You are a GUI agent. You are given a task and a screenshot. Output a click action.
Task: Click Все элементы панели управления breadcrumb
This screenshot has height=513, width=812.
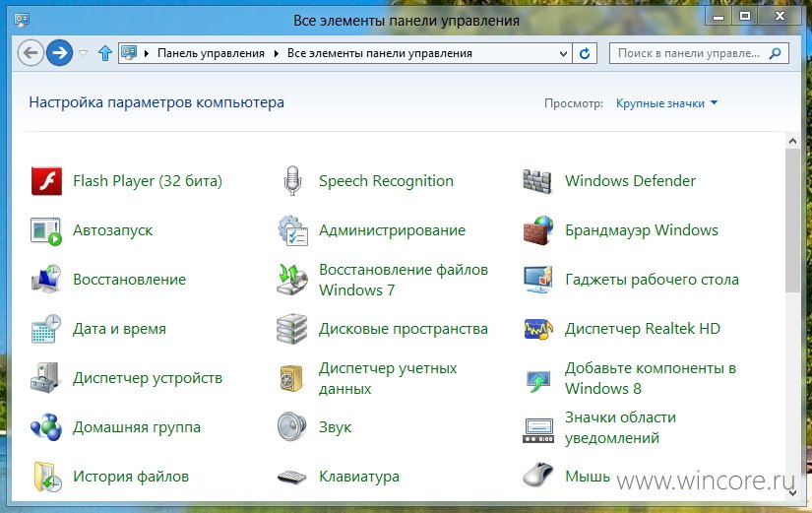(x=380, y=53)
